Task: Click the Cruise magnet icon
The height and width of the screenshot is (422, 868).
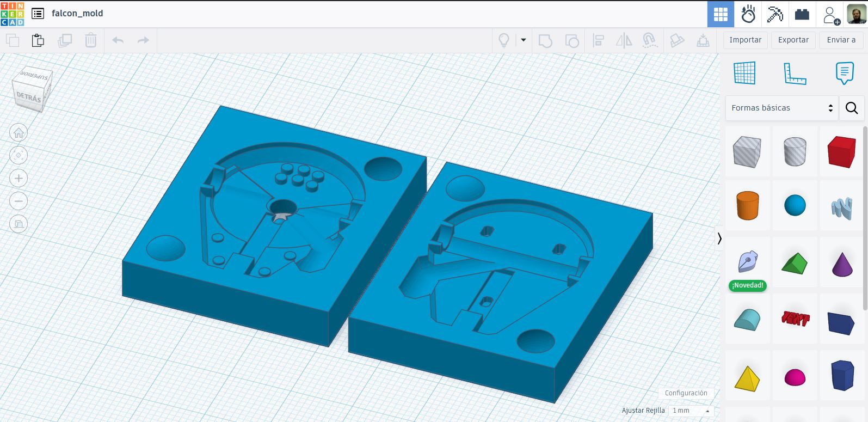Action: point(649,40)
